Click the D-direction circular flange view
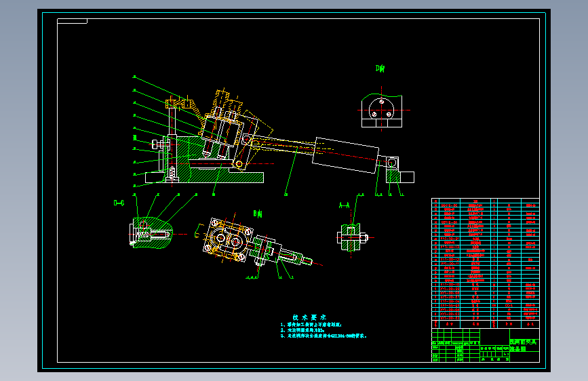This screenshot has height=381, width=588. pos(382,109)
